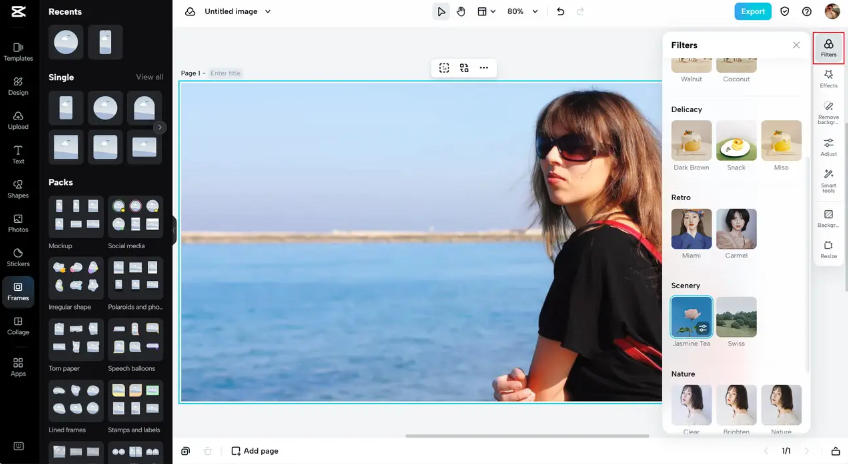Click the cloud save icon
Screen dimensions: 848x464
point(190,11)
